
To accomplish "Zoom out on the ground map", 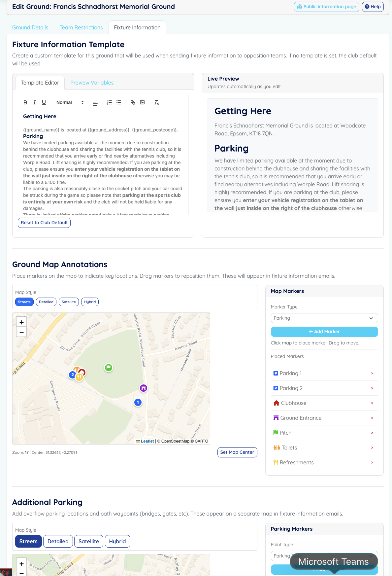I will (x=21, y=332).
